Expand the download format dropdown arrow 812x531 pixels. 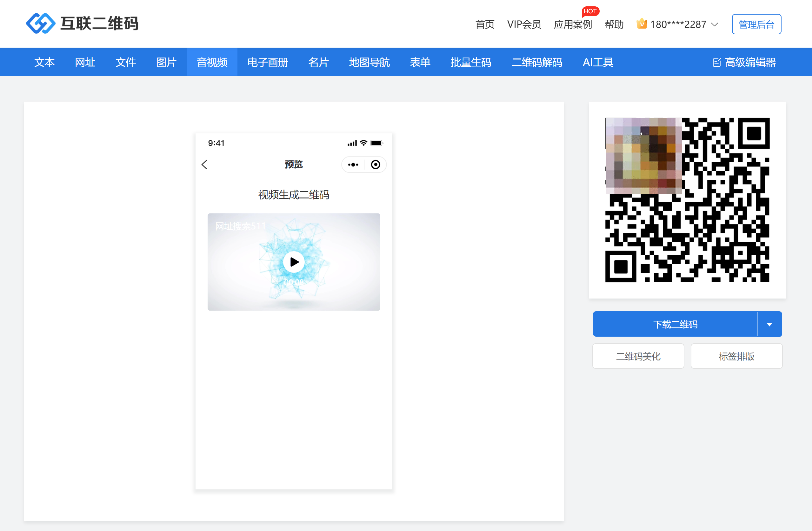pos(769,325)
